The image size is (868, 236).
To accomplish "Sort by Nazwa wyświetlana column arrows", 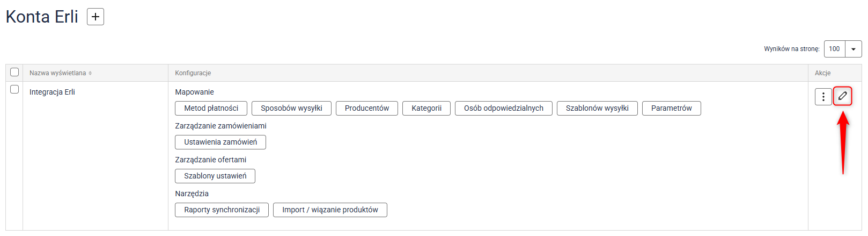I will point(90,73).
